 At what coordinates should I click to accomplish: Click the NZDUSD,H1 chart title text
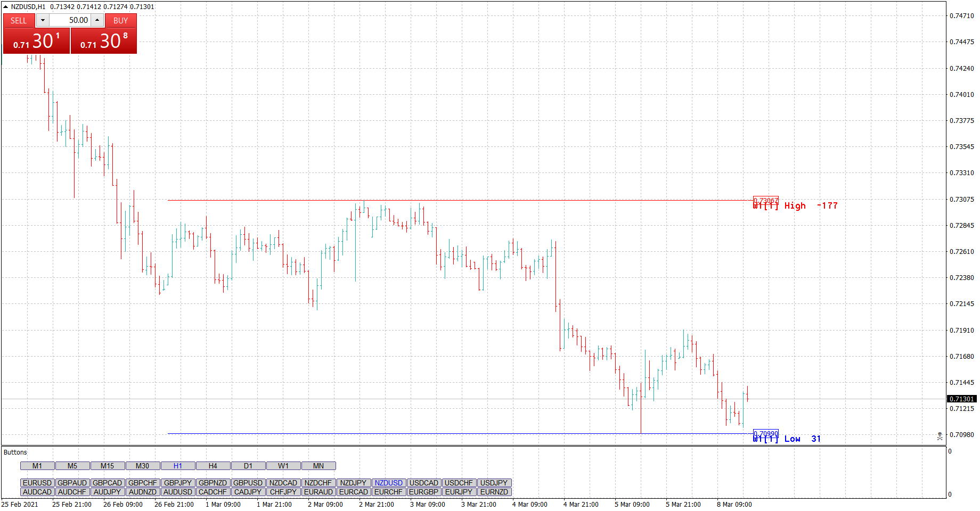pyautogui.click(x=28, y=7)
